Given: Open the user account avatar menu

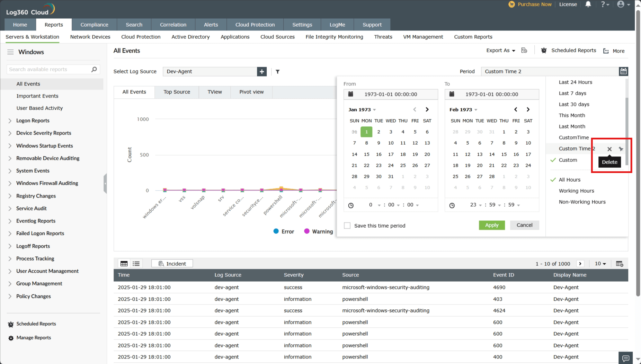Looking at the screenshot, I should (x=623, y=4).
